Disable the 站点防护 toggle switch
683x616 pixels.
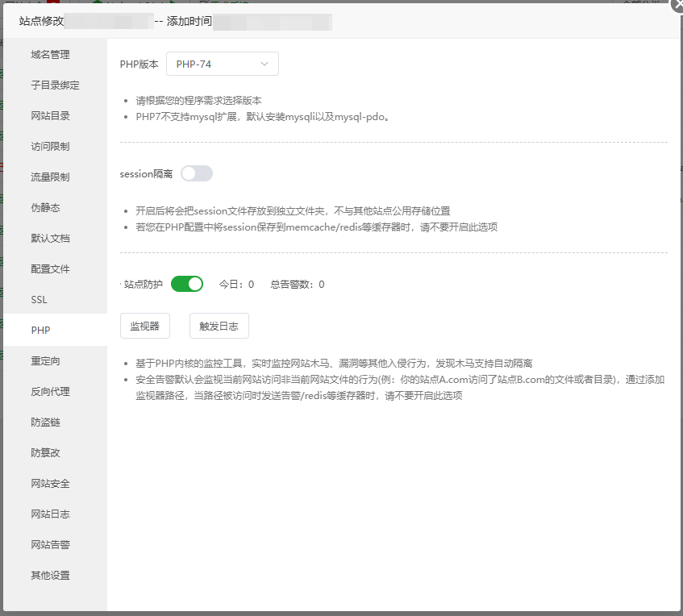186,284
